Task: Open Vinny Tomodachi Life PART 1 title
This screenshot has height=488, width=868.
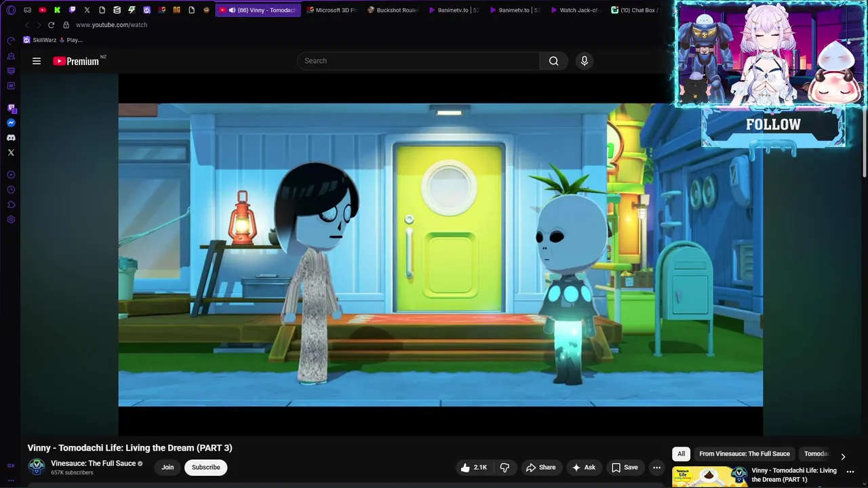Action: pos(794,475)
